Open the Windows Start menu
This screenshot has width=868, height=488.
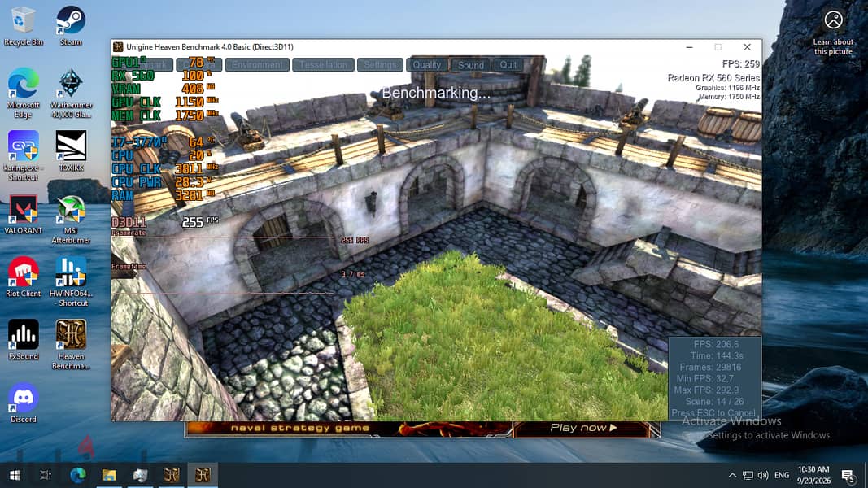click(15, 475)
